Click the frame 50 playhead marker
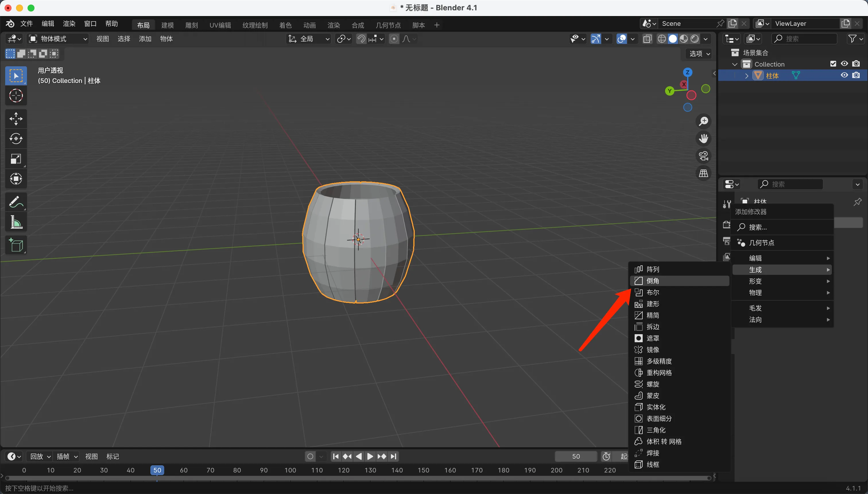Screen dimensions: 868x494 click(157, 470)
